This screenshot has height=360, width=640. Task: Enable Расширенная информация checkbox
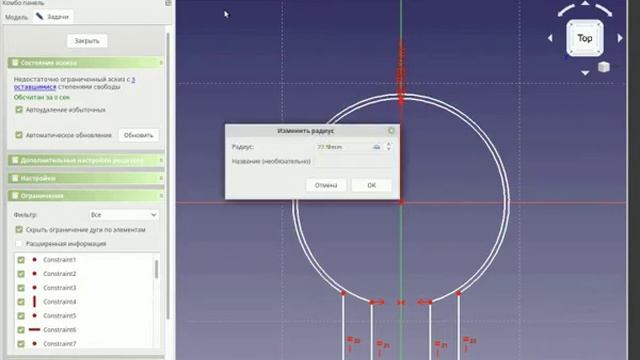tap(19, 243)
